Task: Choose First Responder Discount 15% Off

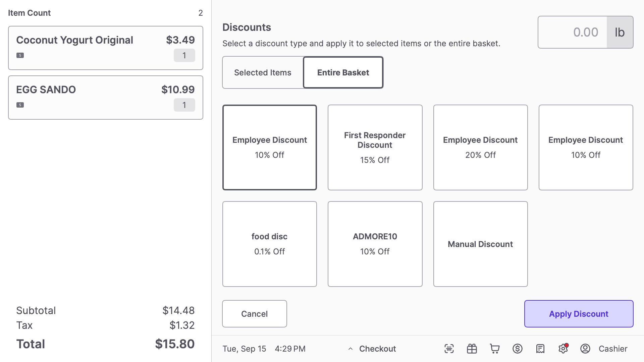Action: 375,147
